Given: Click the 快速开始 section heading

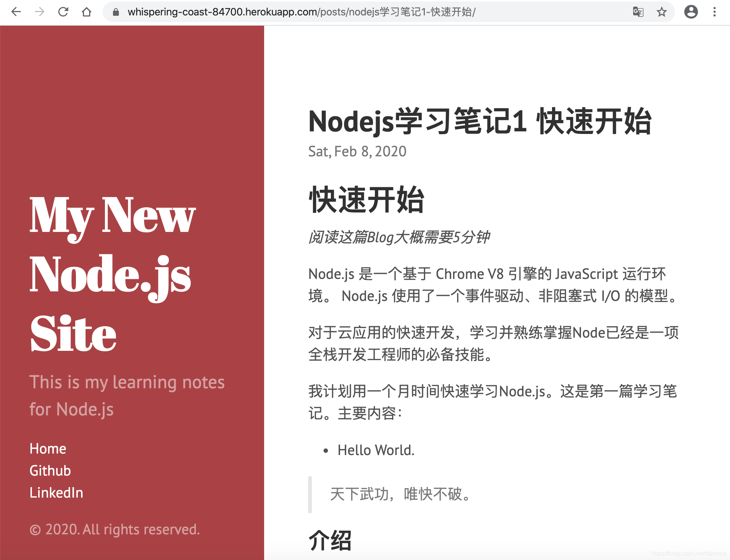Looking at the screenshot, I should [366, 200].
